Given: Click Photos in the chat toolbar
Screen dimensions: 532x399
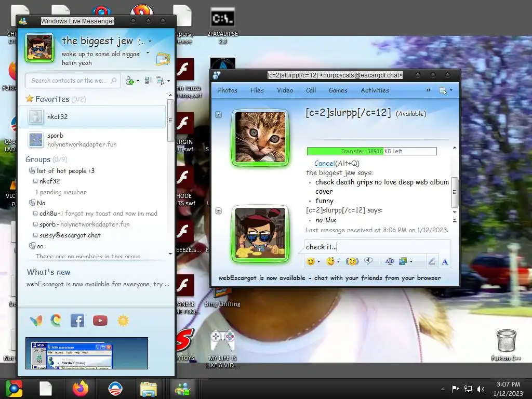Looking at the screenshot, I should coord(228,90).
